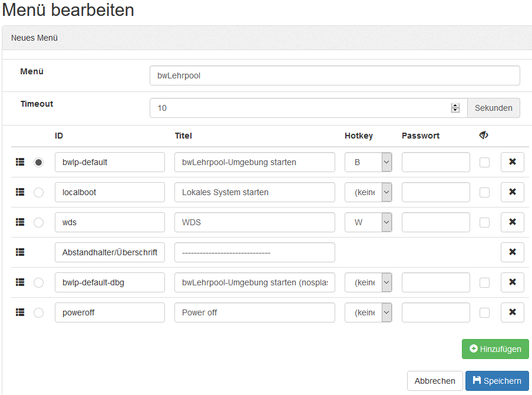Click drag handle icon for wds row
532x395 pixels.
click(20, 222)
